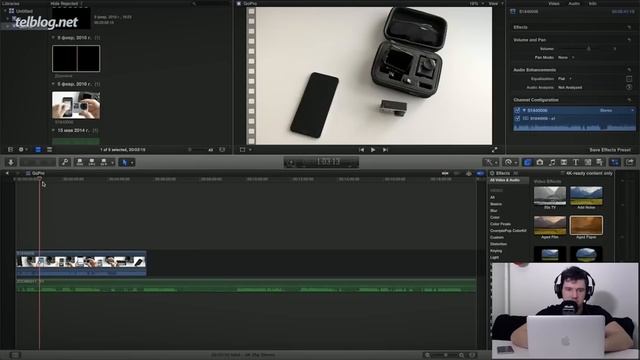The height and width of the screenshot is (360, 640).
Task: Switch to the Audio inspector tab
Action: tap(574, 3)
